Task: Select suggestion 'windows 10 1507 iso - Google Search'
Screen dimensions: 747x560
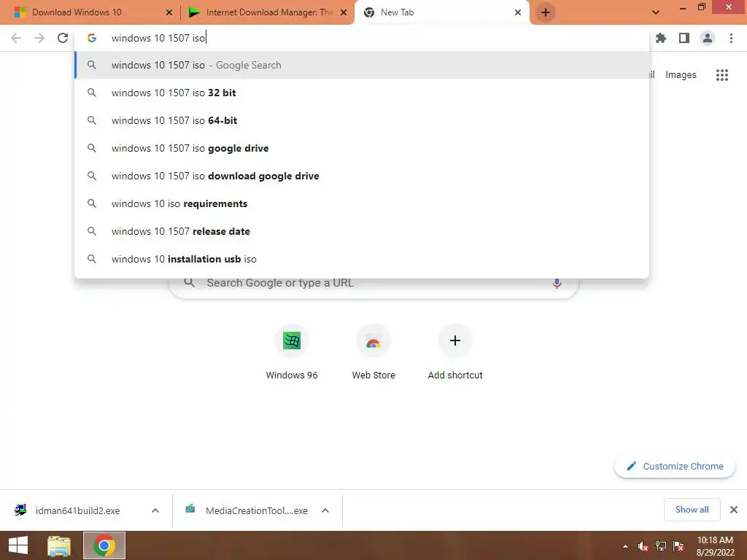Action: [362, 65]
